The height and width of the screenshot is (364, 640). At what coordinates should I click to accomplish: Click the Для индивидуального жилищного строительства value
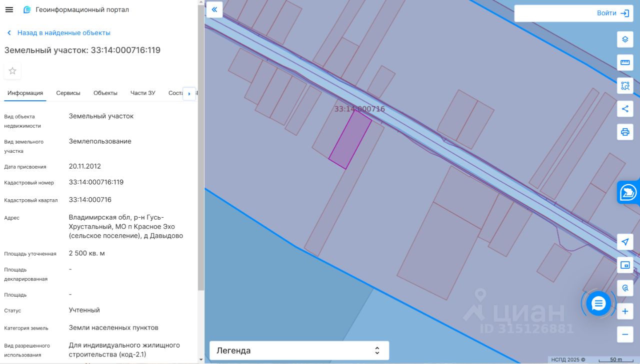(x=124, y=350)
